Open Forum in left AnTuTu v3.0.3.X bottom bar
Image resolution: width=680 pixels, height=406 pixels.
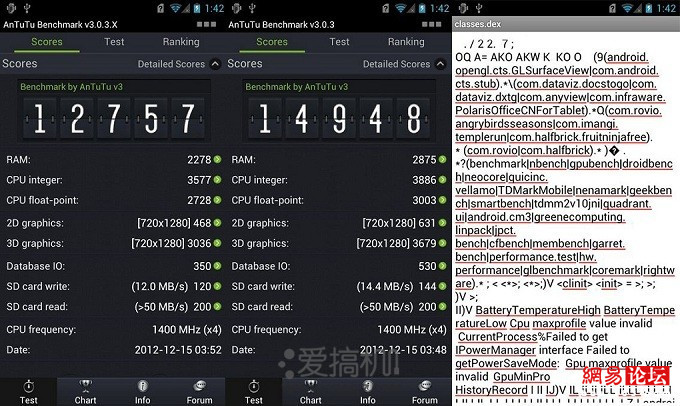point(199,392)
